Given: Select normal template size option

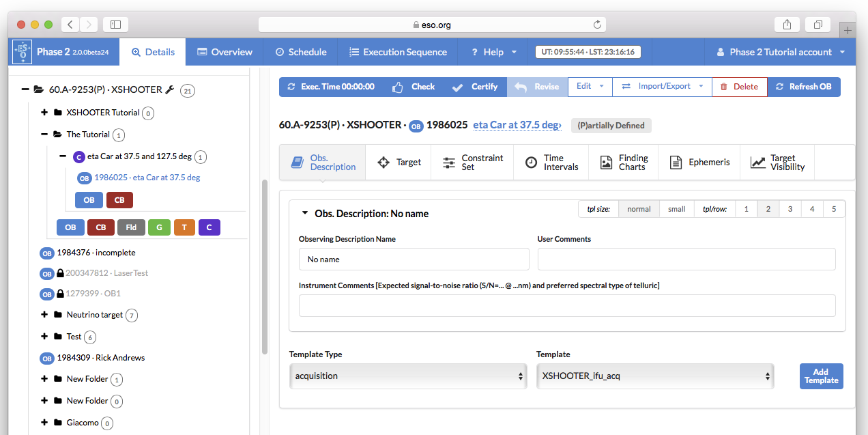Looking at the screenshot, I should click(639, 209).
